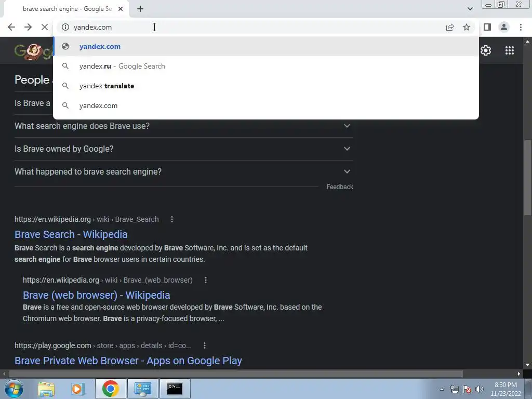Open the Control Panel taskbar item

[142, 389]
